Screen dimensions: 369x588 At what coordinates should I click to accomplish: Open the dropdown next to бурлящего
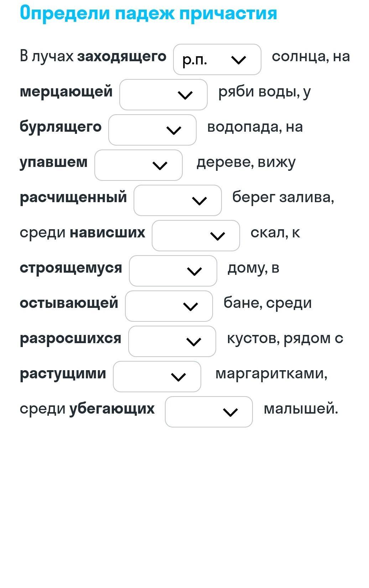point(152,130)
